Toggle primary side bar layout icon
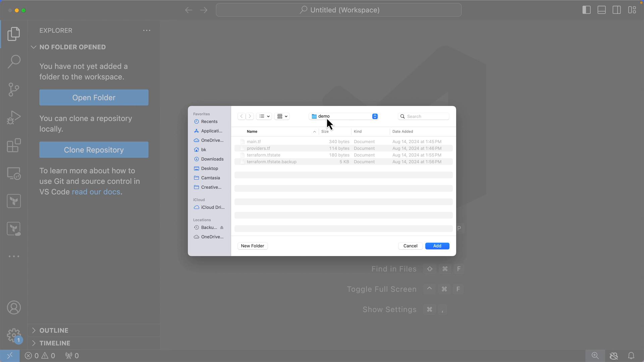Viewport: 644px width, 362px height. [586, 10]
